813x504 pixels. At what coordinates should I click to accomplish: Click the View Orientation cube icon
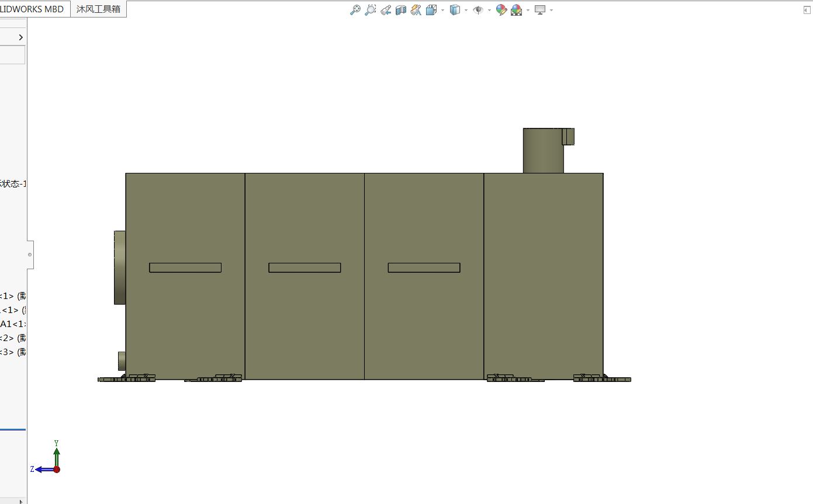pyautogui.click(x=431, y=10)
